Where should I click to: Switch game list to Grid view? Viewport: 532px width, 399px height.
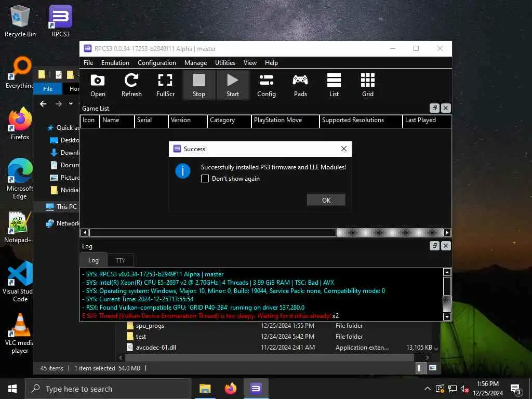pyautogui.click(x=367, y=85)
